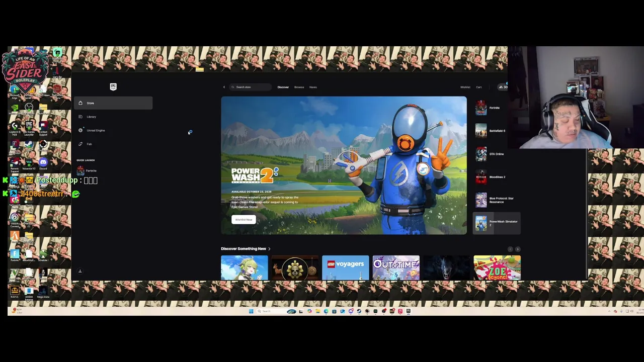Select Blue Protocol: Star Resonance entry
The height and width of the screenshot is (362, 644).
coord(497,200)
